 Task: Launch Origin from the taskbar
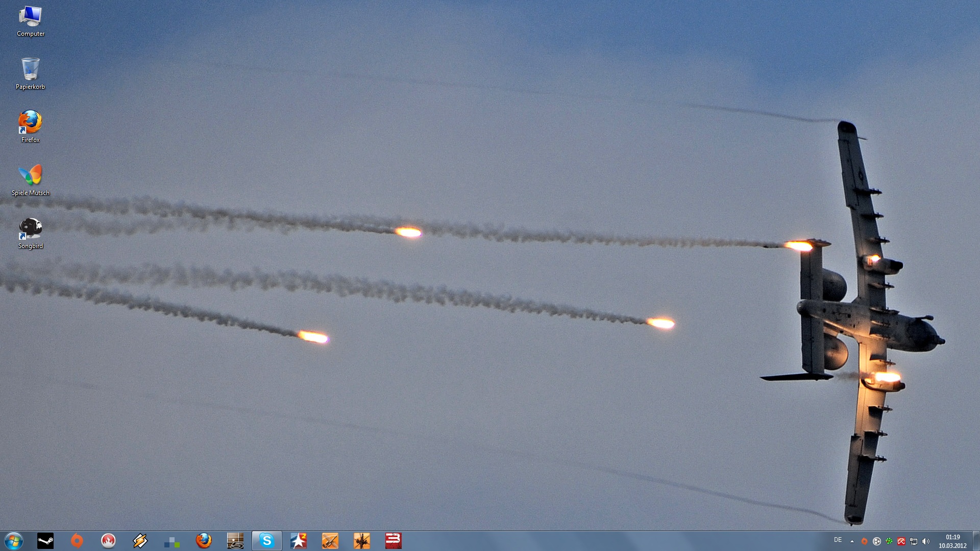click(x=77, y=541)
